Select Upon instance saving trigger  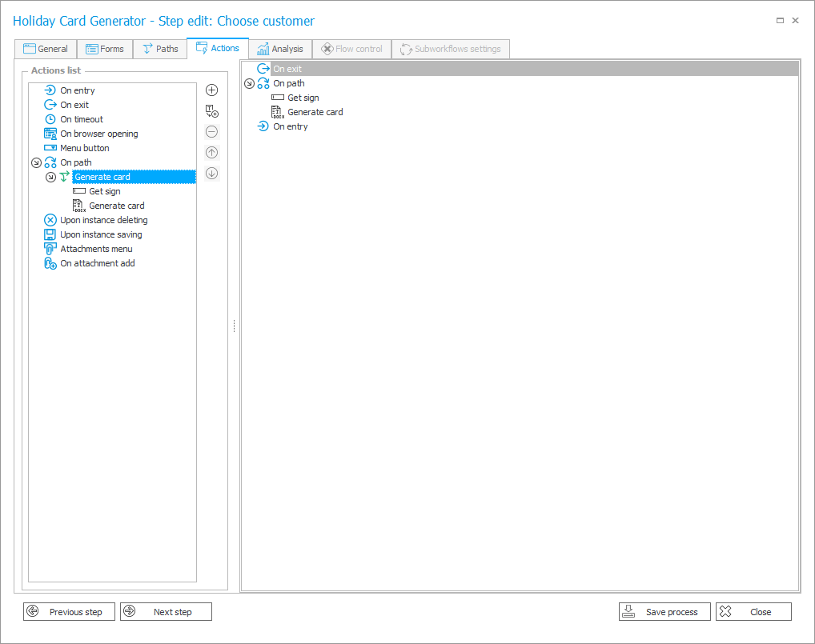click(101, 234)
